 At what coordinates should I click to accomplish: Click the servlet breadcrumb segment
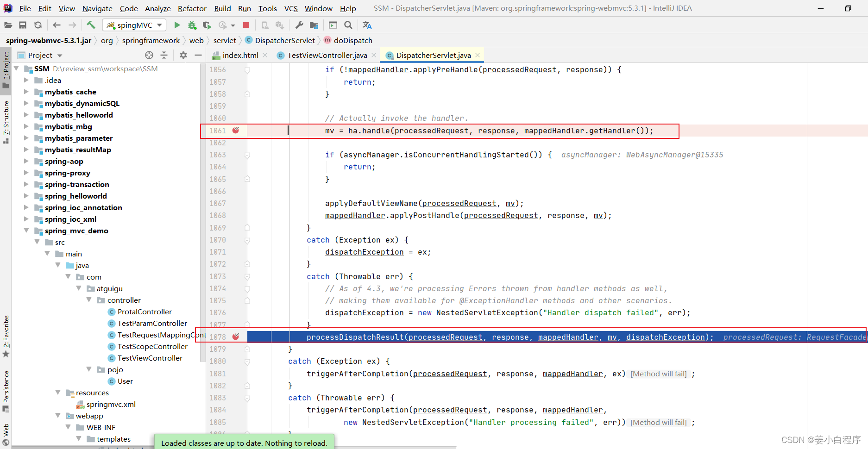click(225, 40)
